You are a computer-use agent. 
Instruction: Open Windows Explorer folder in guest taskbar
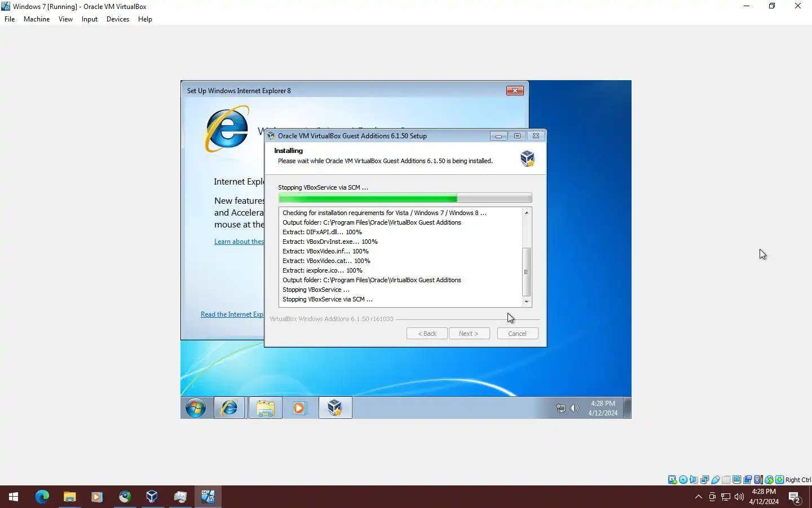265,408
